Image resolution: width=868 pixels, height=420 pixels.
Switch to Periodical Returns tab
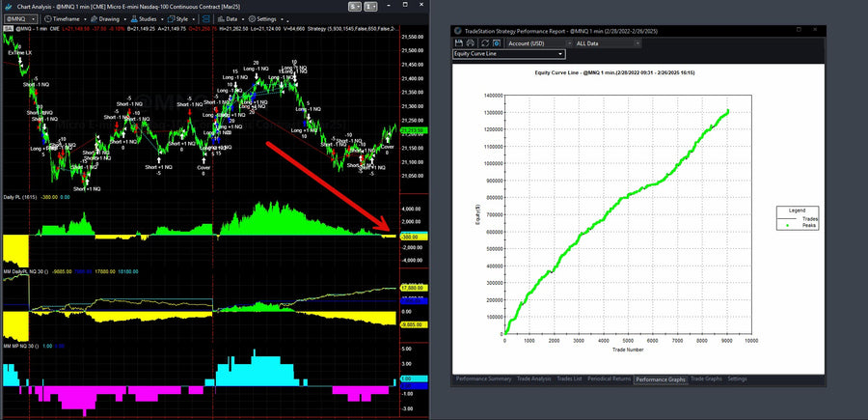[609, 379]
